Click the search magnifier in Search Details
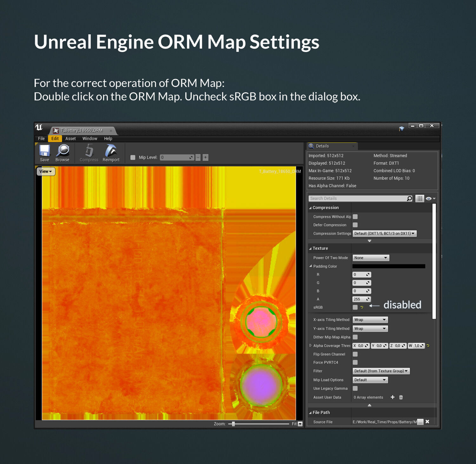The height and width of the screenshot is (464, 476). [409, 198]
